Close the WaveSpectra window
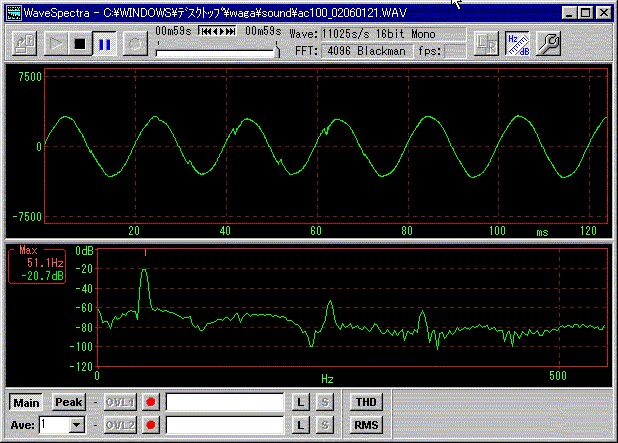This screenshot has width=618, height=443. pyautogui.click(x=603, y=13)
